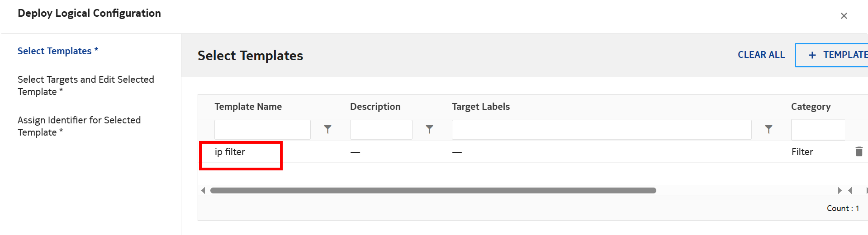868x235 pixels.
Task: Open Assign Identifier for Selected Template step
Action: coord(79,126)
